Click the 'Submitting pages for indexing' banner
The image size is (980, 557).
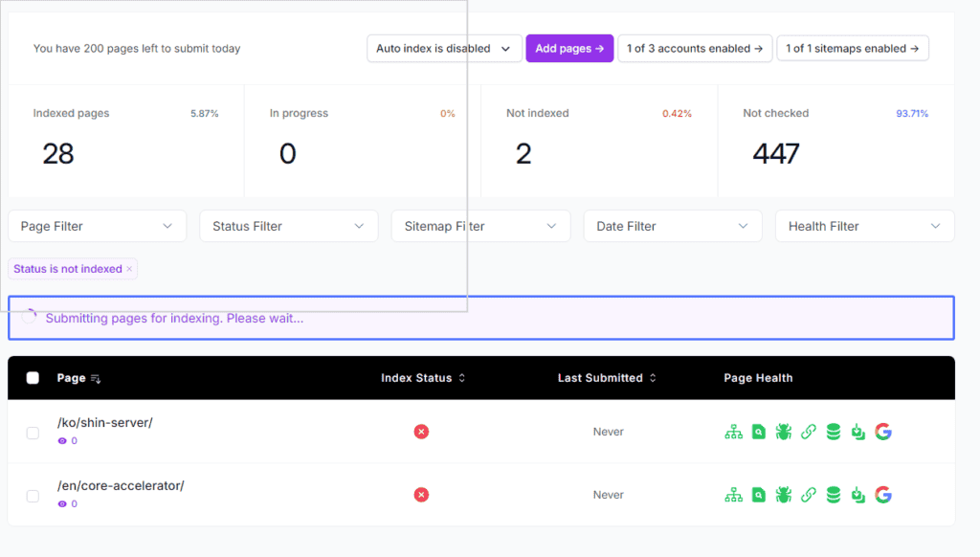point(481,318)
